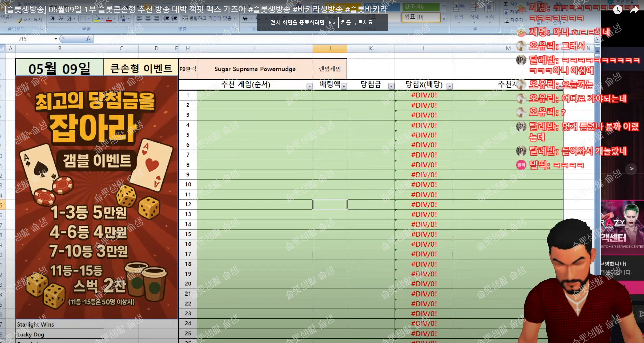
Task: Click the AutoSum sigma icon
Action: [x=506, y=4]
